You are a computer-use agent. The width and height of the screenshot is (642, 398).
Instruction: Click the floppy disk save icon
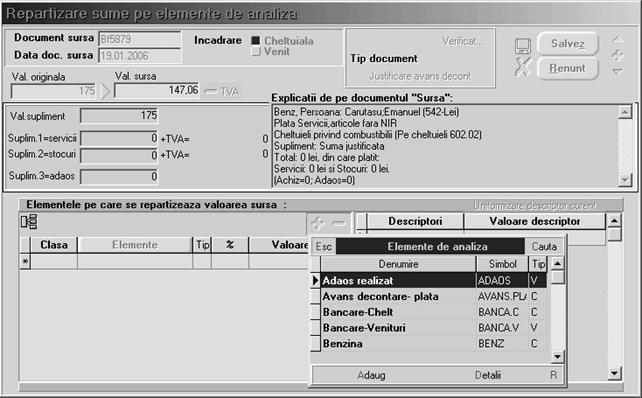click(x=523, y=46)
